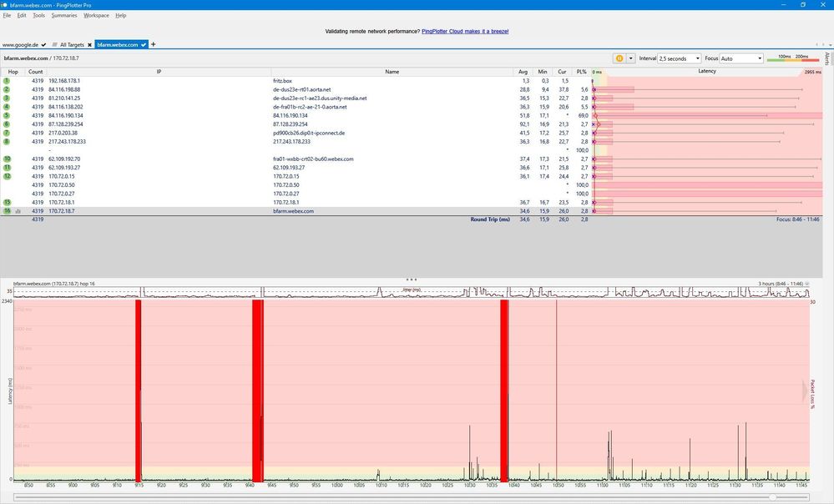Image resolution: width=834 pixels, height=504 pixels.
Task: Click the three-dot panel splitter handle
Action: [411, 279]
